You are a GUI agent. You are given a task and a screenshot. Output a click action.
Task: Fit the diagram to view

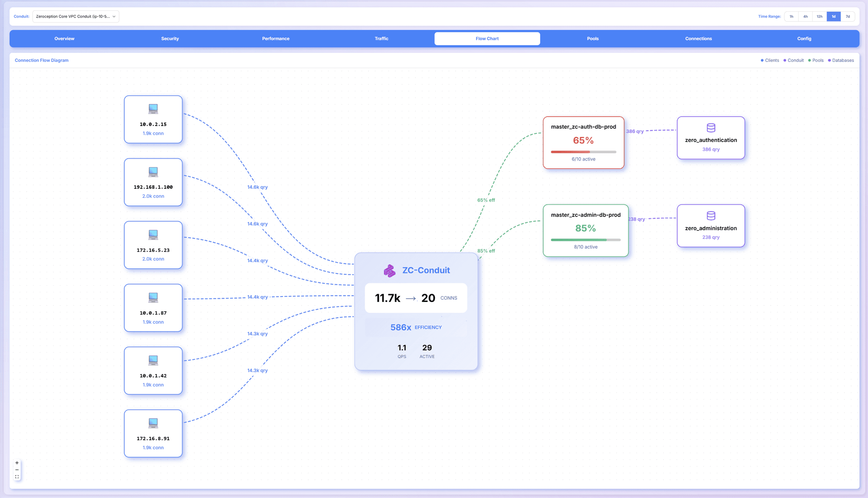[x=17, y=477]
